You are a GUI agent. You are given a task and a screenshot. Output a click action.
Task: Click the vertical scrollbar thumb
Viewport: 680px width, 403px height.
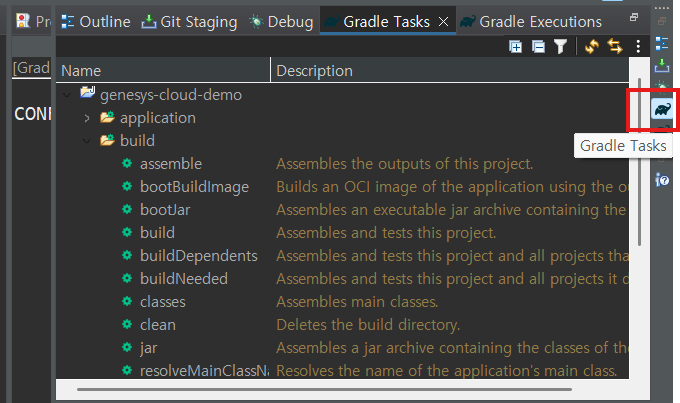click(639, 162)
